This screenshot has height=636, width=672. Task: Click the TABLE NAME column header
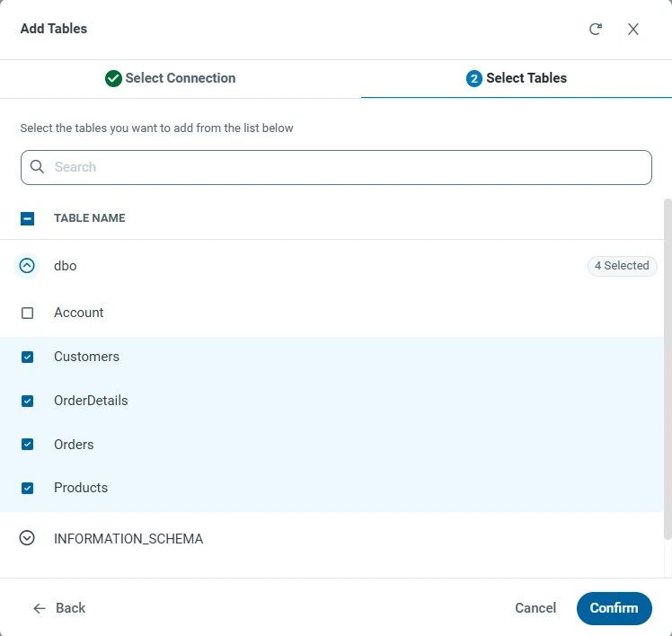pos(90,218)
